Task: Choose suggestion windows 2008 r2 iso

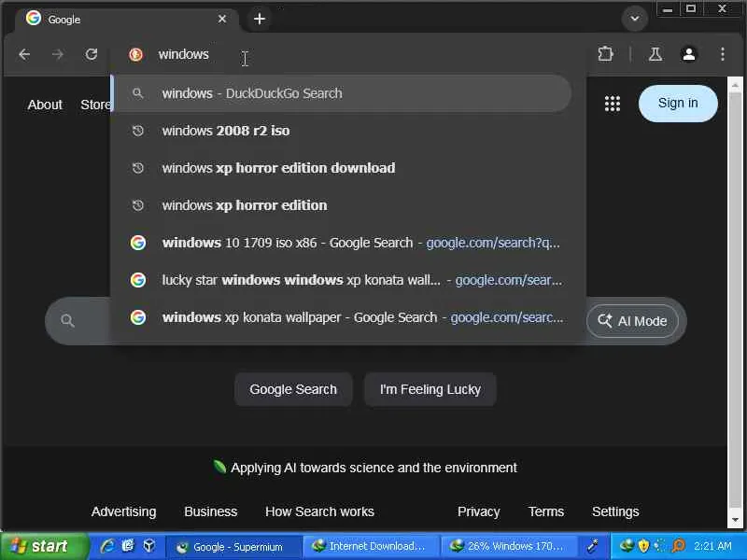Action: pyautogui.click(x=342, y=131)
